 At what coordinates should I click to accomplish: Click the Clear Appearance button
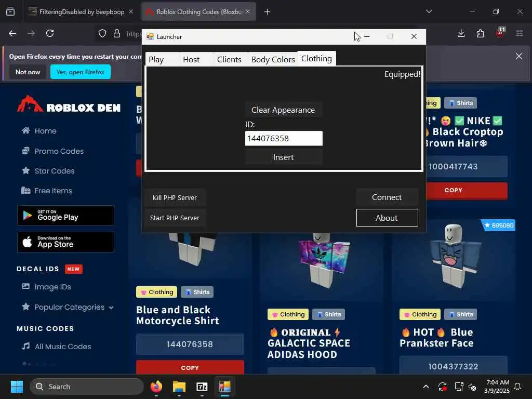pos(283,110)
